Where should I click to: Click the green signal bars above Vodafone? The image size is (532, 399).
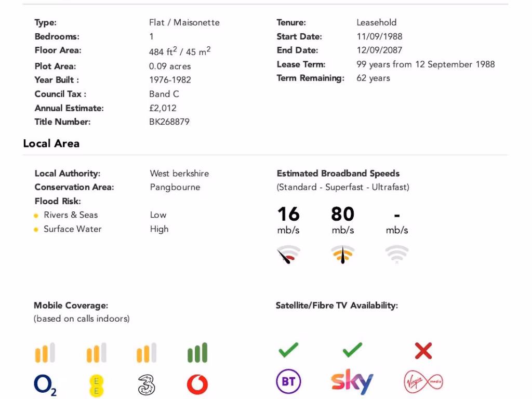click(197, 353)
